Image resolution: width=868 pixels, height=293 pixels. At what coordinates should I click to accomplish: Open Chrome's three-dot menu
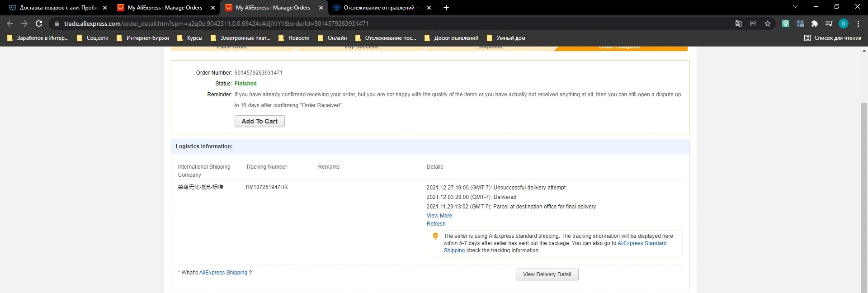point(858,24)
